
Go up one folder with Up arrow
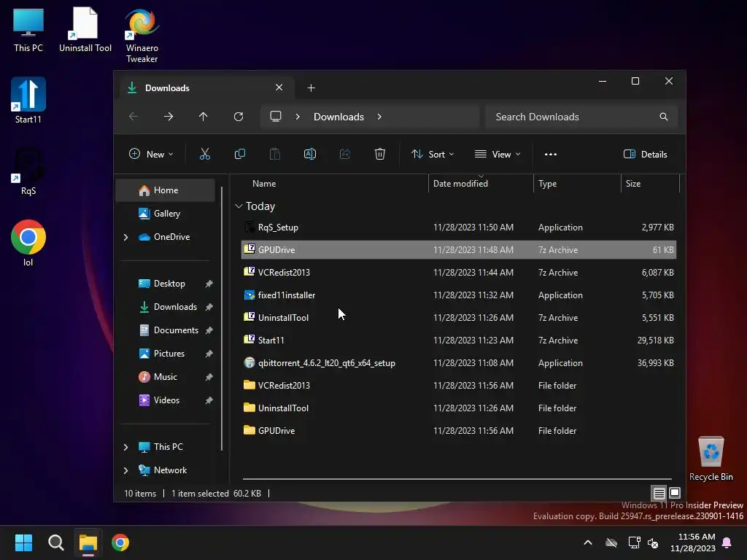tap(203, 117)
